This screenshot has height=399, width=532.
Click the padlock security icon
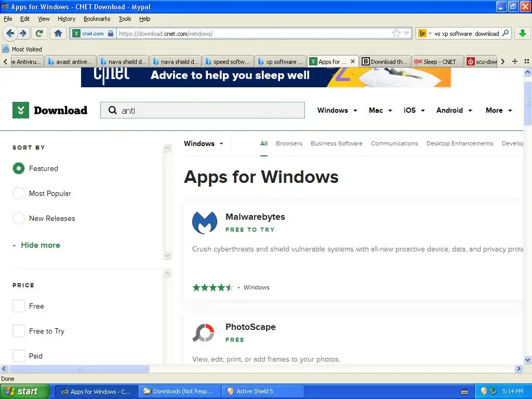click(x=111, y=33)
